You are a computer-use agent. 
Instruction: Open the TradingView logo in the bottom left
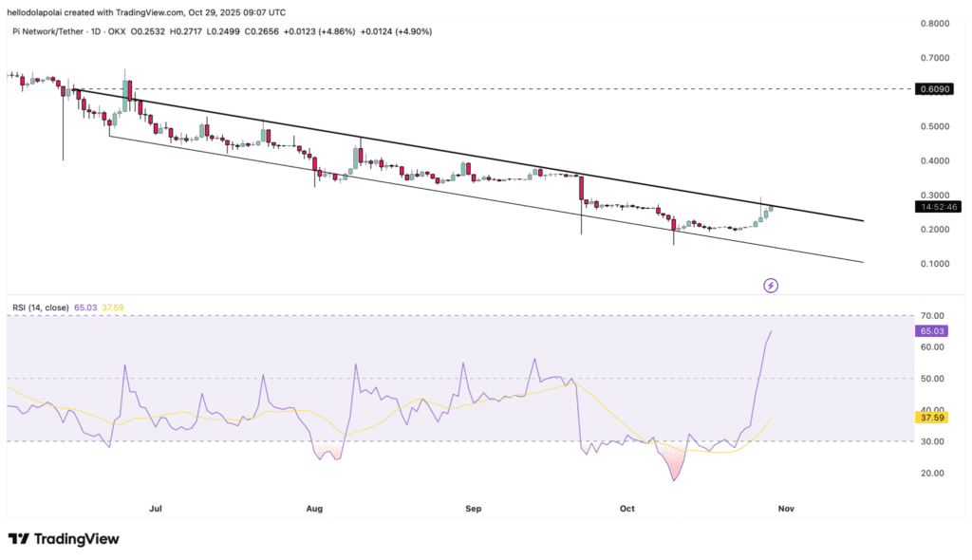tap(63, 538)
